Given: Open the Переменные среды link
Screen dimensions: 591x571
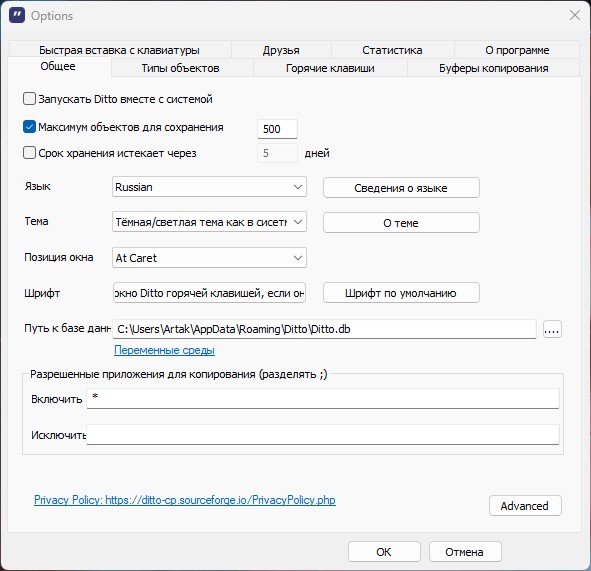Looking at the screenshot, I should [x=164, y=350].
